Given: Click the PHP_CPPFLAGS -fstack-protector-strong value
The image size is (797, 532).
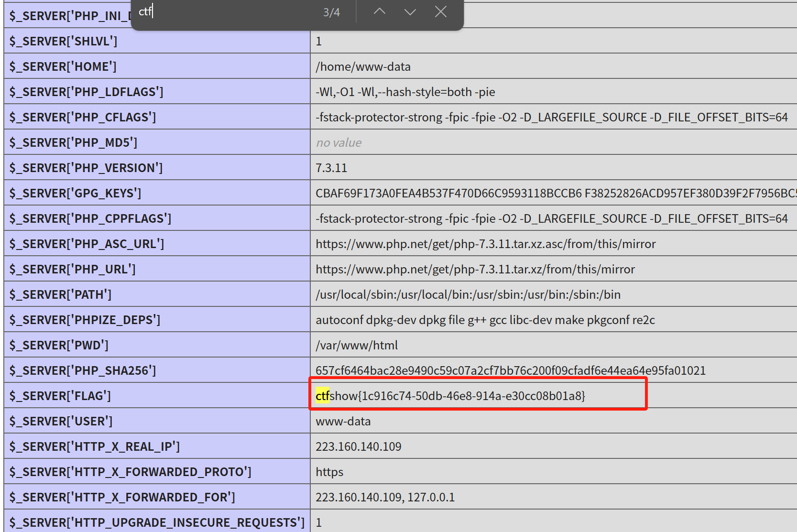Looking at the screenshot, I should pyautogui.click(x=551, y=218).
